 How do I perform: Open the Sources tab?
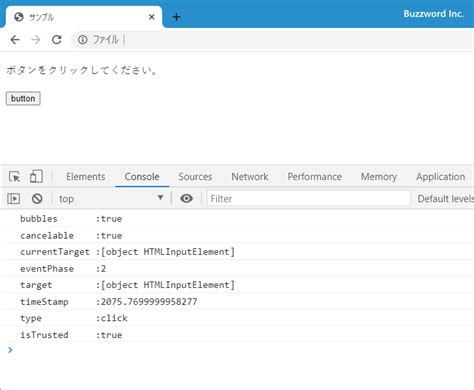pyautogui.click(x=195, y=177)
